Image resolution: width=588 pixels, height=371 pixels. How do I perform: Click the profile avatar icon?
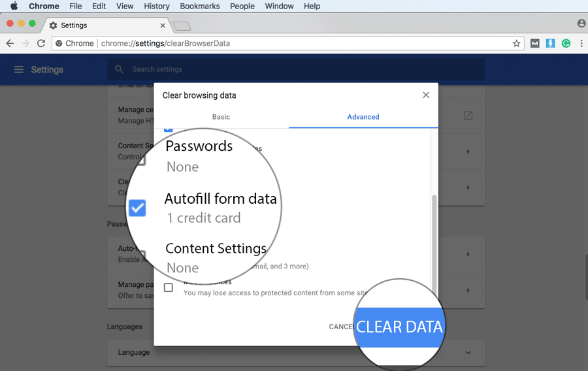(581, 24)
